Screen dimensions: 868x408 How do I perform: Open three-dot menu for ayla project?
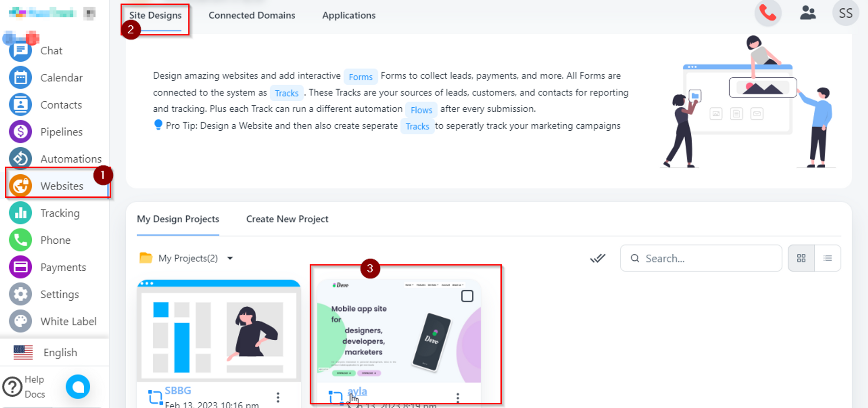tap(457, 397)
